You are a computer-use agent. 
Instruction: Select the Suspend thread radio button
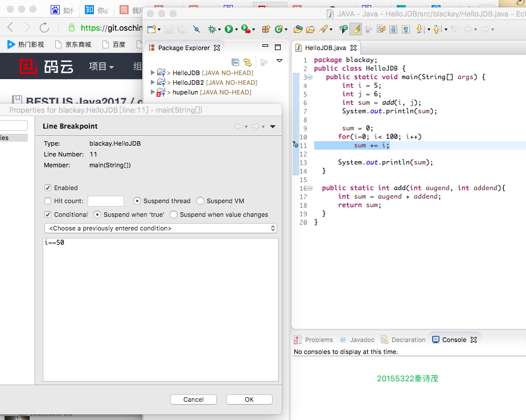point(137,201)
